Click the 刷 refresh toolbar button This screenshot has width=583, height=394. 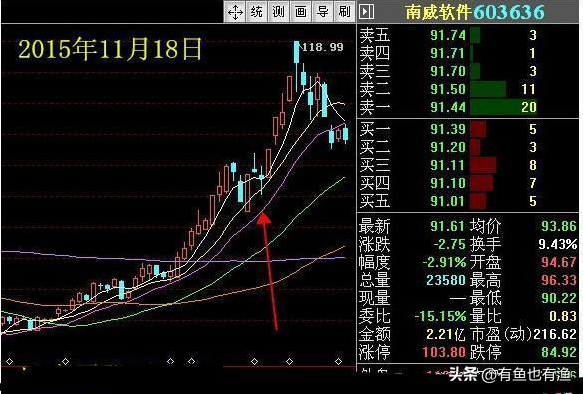(x=344, y=12)
